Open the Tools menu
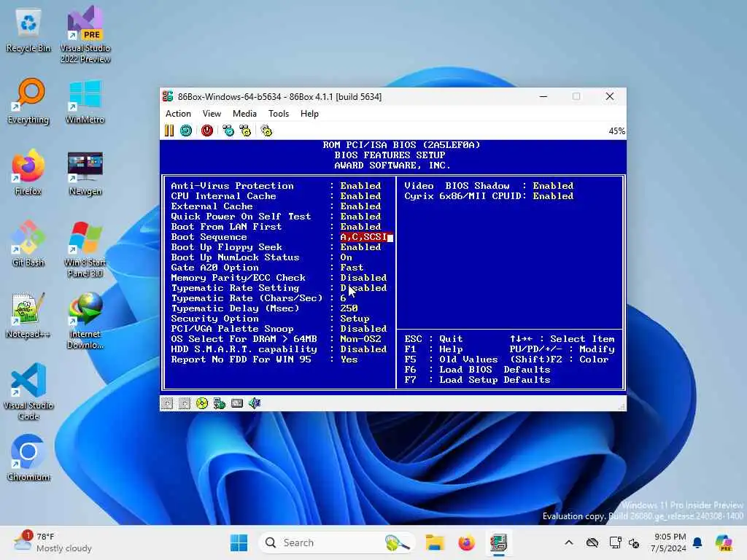747x560 pixels. 278,114
